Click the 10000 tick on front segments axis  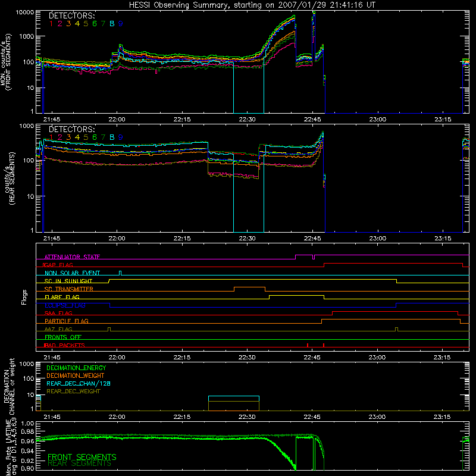tap(25, 12)
